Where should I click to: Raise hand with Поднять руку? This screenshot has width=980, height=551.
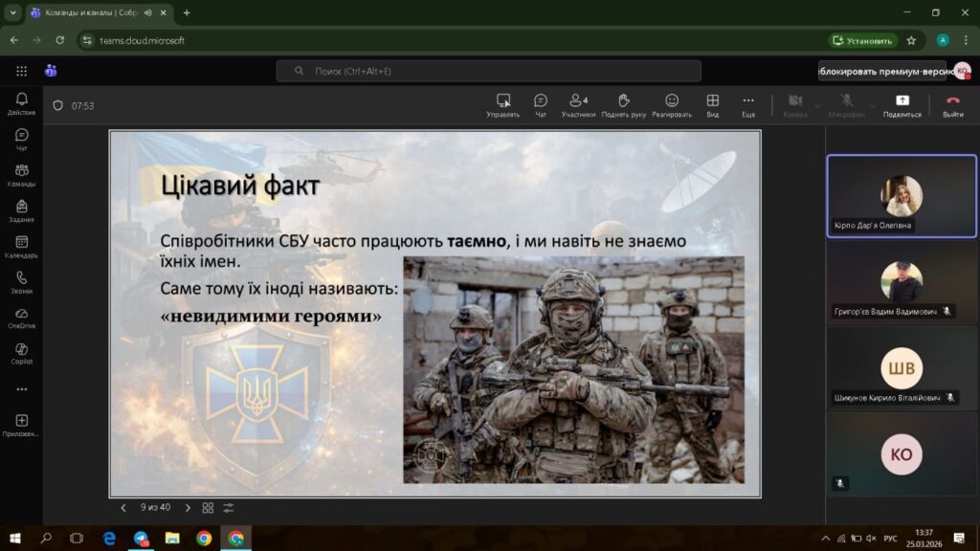[623, 104]
